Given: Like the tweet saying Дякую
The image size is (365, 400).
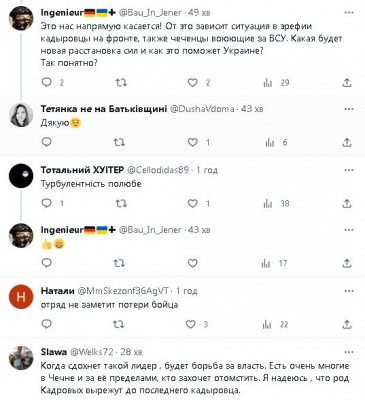Looking at the screenshot, I should click(x=193, y=143).
